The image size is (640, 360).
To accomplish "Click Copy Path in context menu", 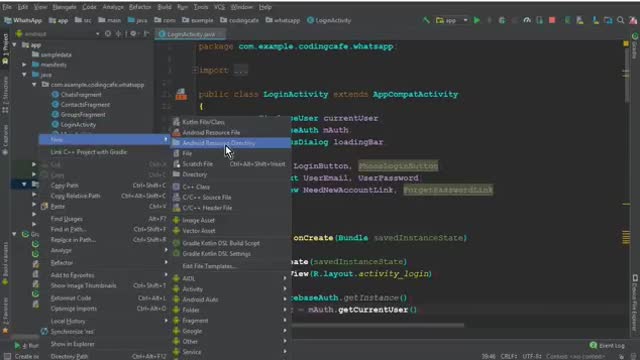I will [104, 185].
